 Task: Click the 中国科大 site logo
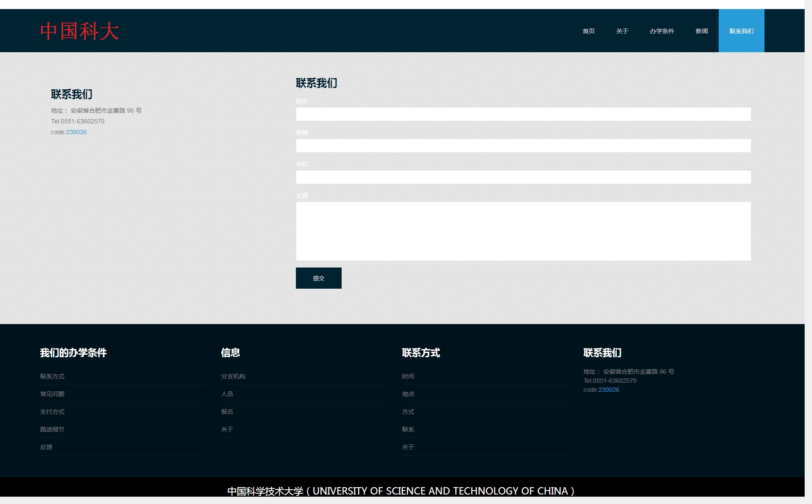pos(79,31)
